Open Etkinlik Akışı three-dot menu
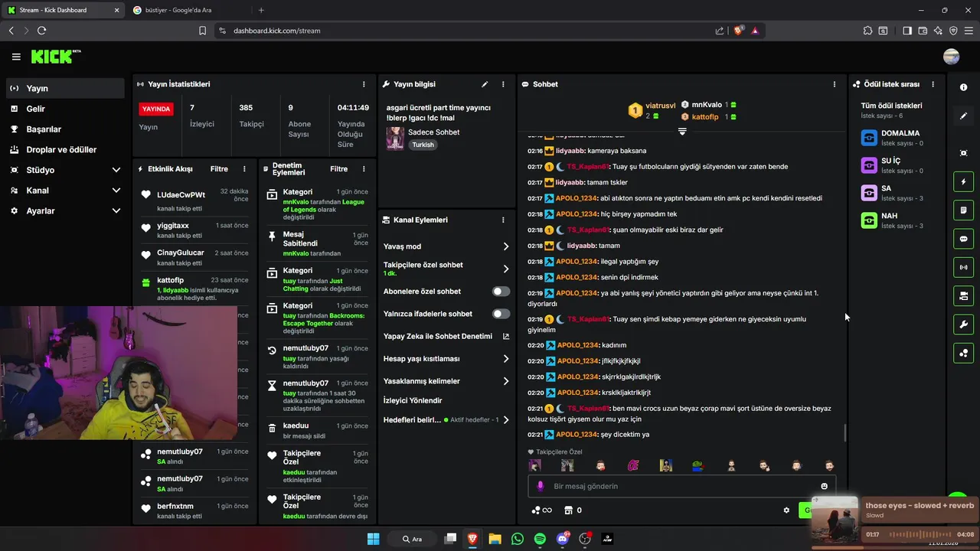This screenshot has width=980, height=551. (244, 169)
